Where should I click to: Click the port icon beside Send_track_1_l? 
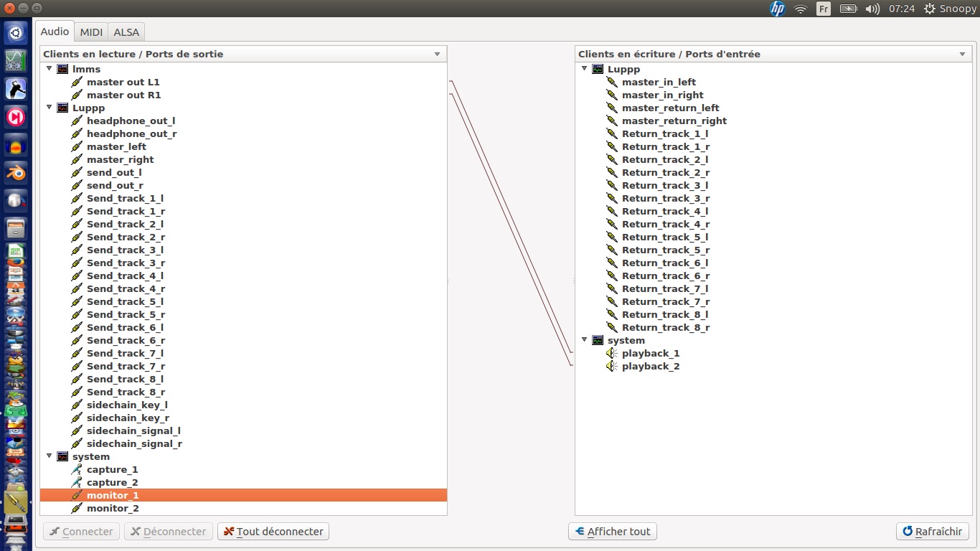point(77,198)
